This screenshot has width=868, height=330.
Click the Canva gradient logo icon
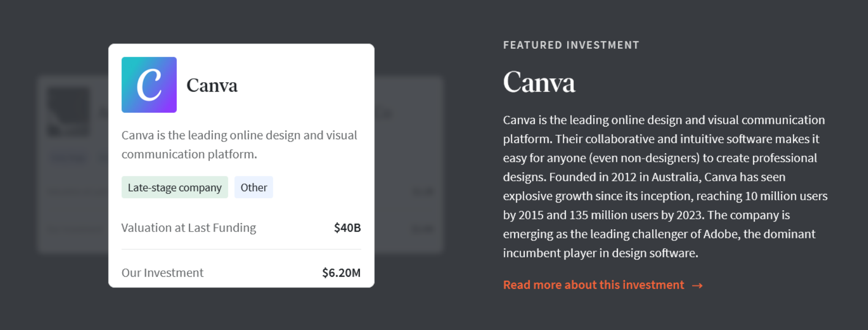(149, 85)
